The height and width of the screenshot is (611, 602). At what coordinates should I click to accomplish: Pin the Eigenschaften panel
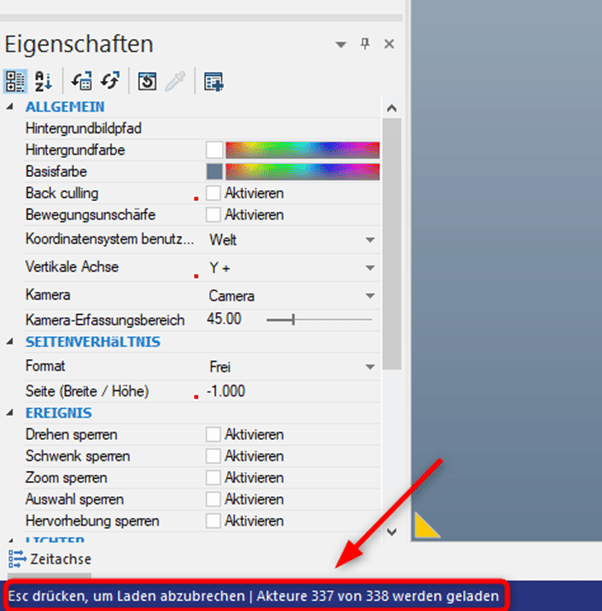pyautogui.click(x=365, y=44)
